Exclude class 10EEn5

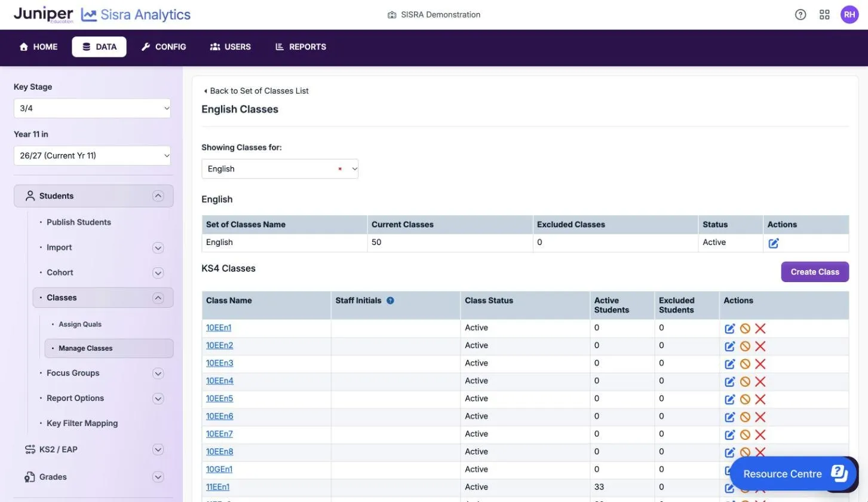coord(745,399)
